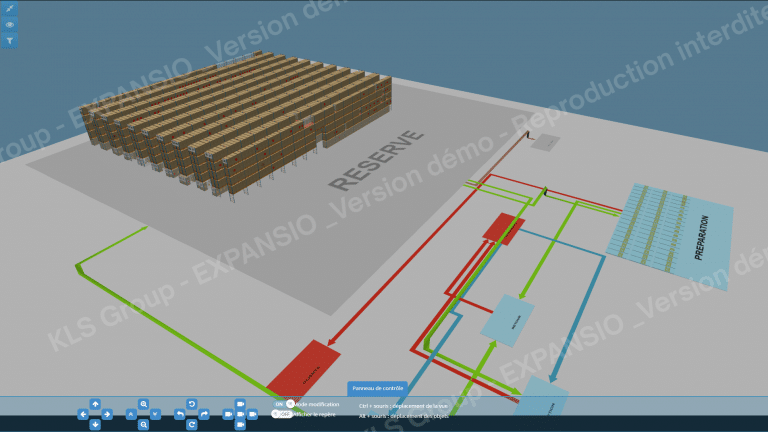
Task: Rotate the view left with curved arrow
Action: click(179, 414)
